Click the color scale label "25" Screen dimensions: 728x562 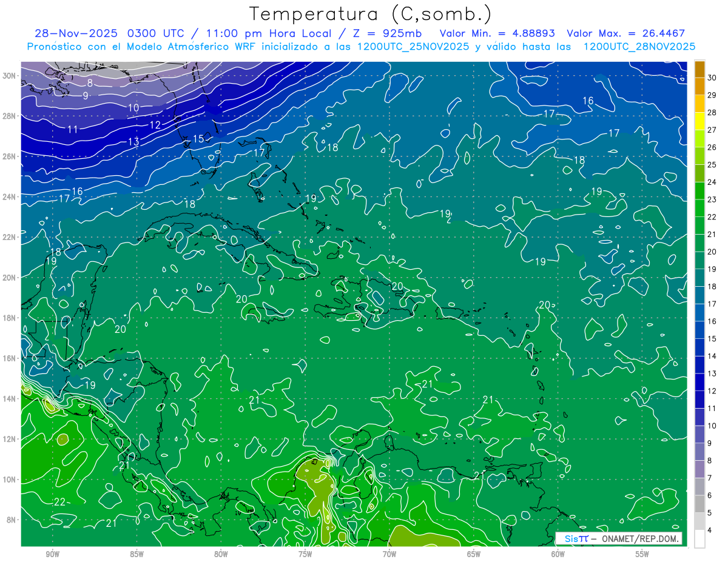click(712, 165)
